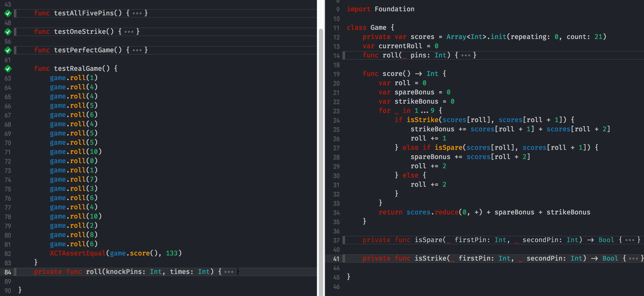This screenshot has width=644, height=296.
Task: Unfold the isStrike function body
Action: [x=633, y=259]
